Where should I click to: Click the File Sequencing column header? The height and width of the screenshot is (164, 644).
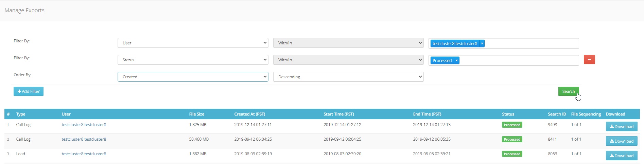tap(586, 114)
